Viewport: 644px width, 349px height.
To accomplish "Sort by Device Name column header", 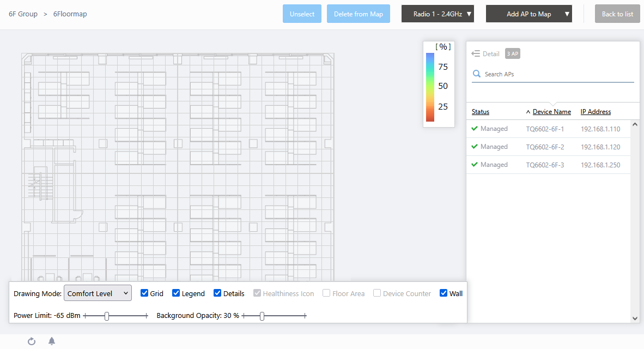I will [x=551, y=112].
